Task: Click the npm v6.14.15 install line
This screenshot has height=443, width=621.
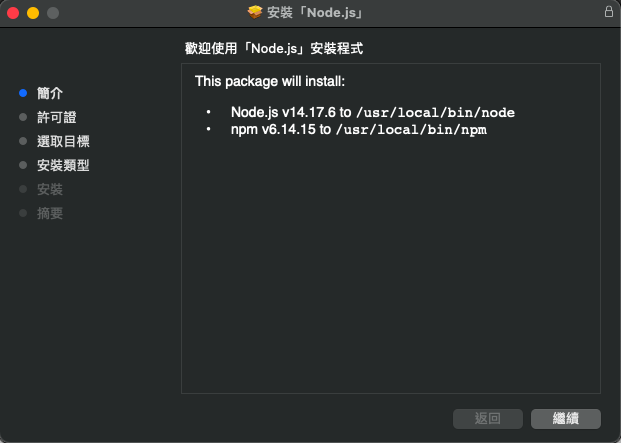Action: click(359, 129)
